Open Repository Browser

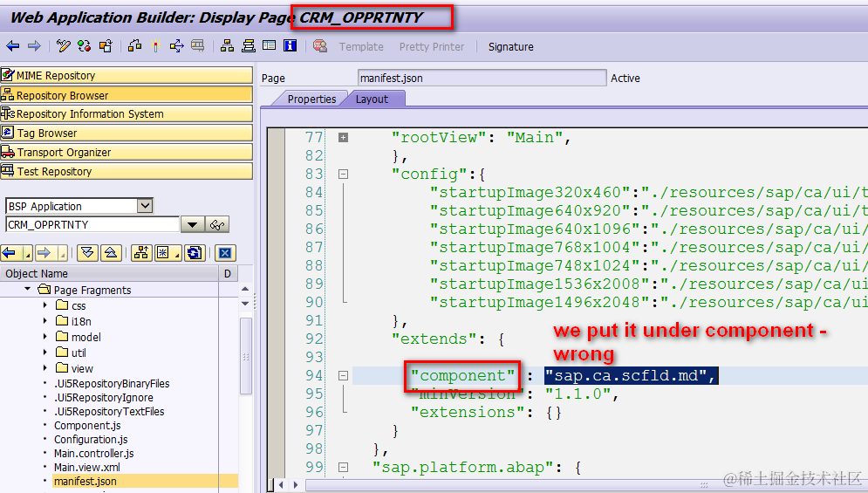pos(126,95)
